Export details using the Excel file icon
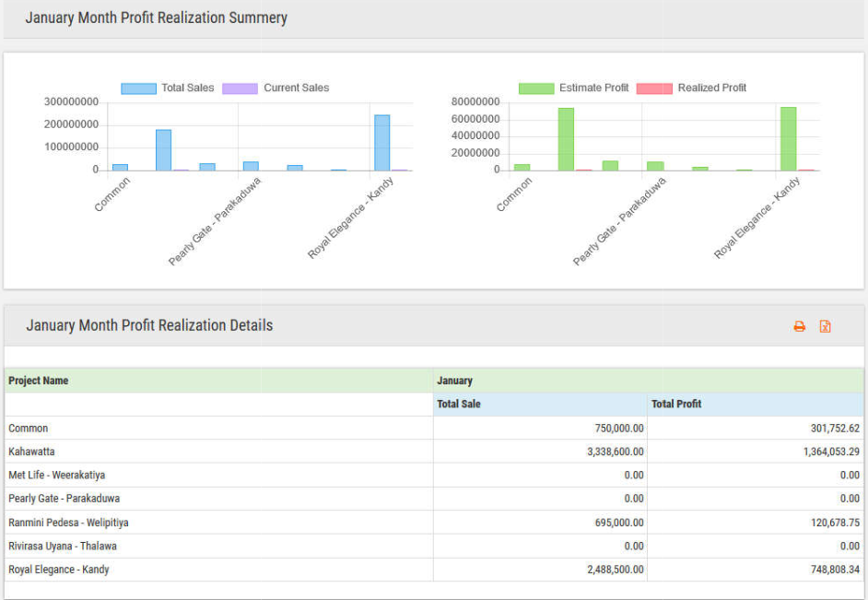The width and height of the screenshot is (868, 600). (x=826, y=326)
